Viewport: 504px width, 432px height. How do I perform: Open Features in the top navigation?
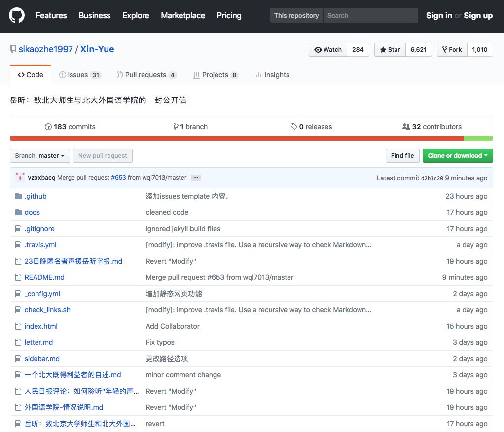(x=51, y=15)
